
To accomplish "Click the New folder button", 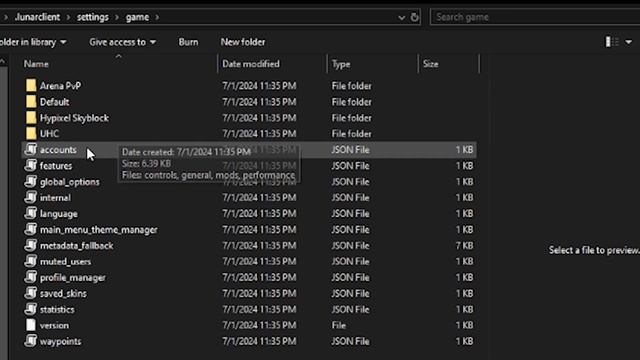I will click(243, 42).
